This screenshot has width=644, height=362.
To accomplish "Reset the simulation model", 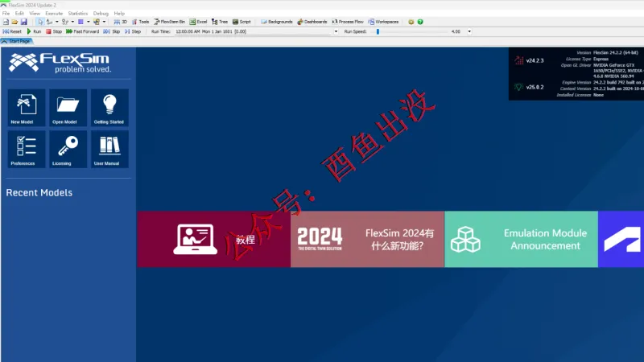I will coord(12,31).
